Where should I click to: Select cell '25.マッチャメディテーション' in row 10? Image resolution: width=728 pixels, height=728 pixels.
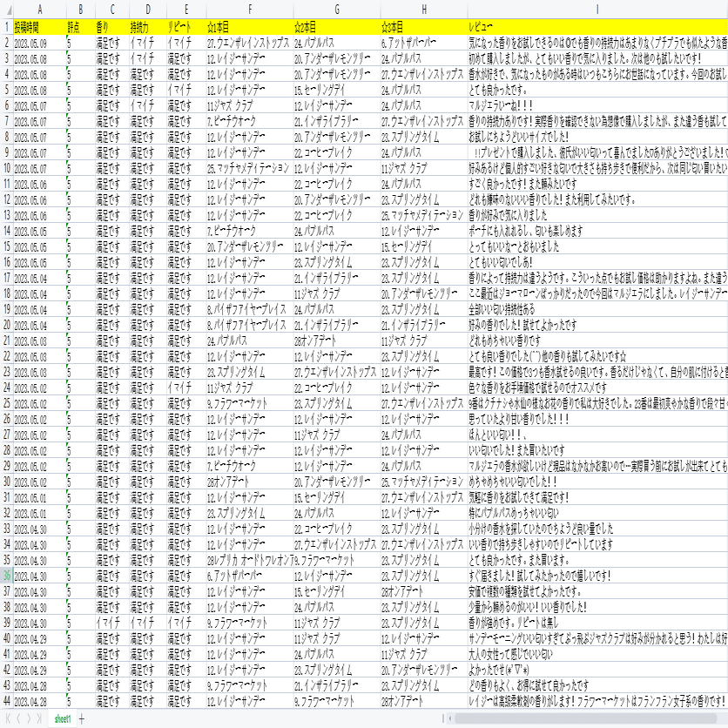[250, 168]
